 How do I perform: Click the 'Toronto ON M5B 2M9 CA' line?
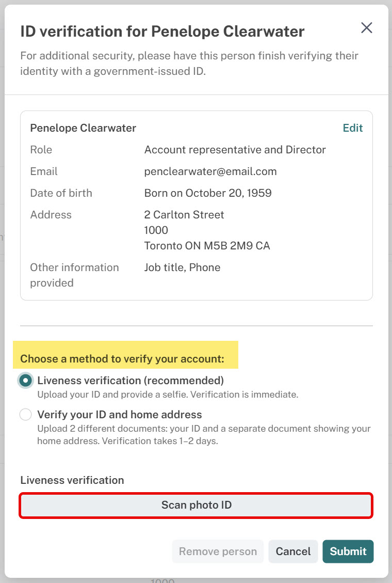tap(207, 246)
